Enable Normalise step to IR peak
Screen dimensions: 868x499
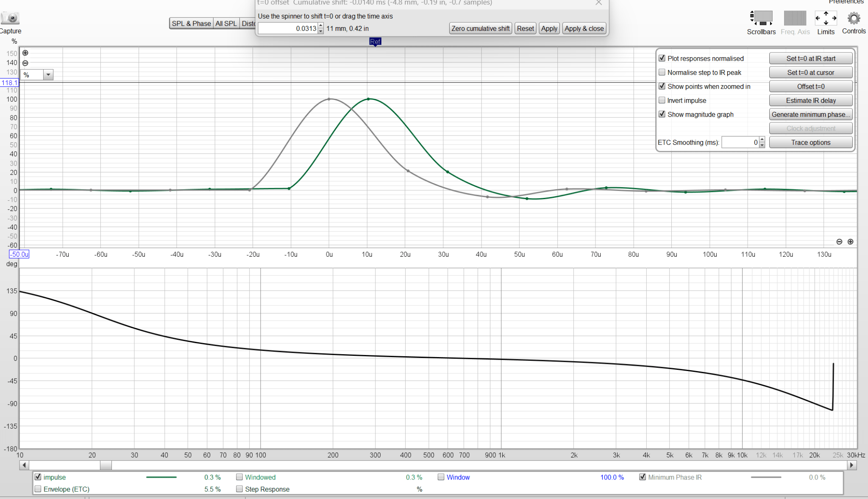click(662, 72)
